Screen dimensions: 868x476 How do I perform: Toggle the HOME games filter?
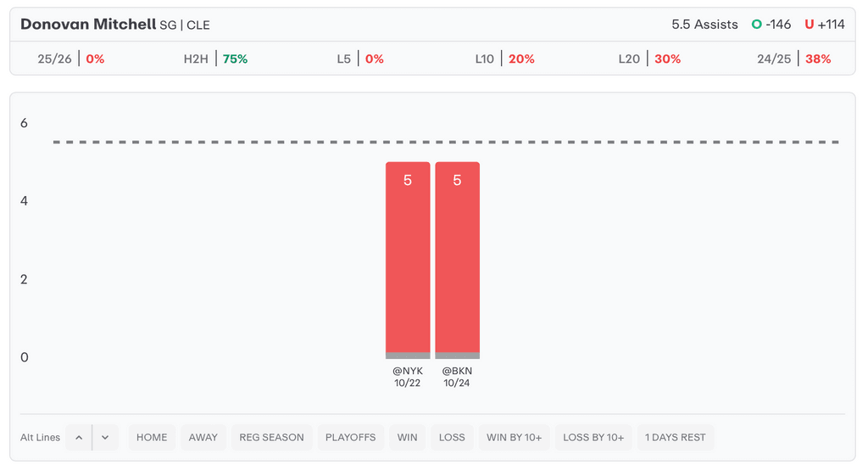pos(152,438)
